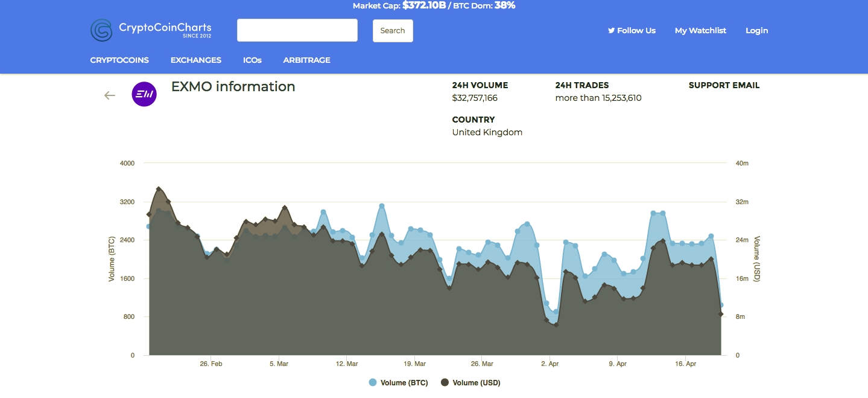Image resolution: width=868 pixels, height=398 pixels.
Task: Click the 5. Mar x-axis label
Action: point(279,364)
